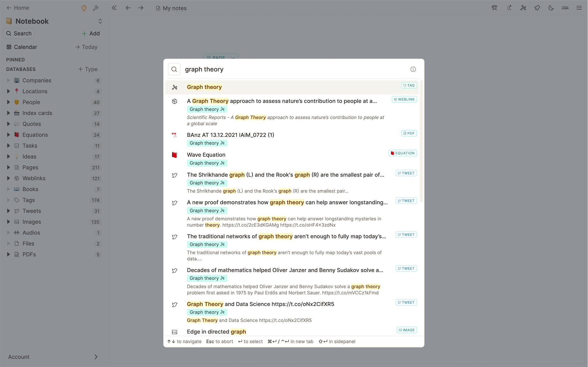
Task: Open the graph view icon in the top toolbar
Action: (523, 8)
